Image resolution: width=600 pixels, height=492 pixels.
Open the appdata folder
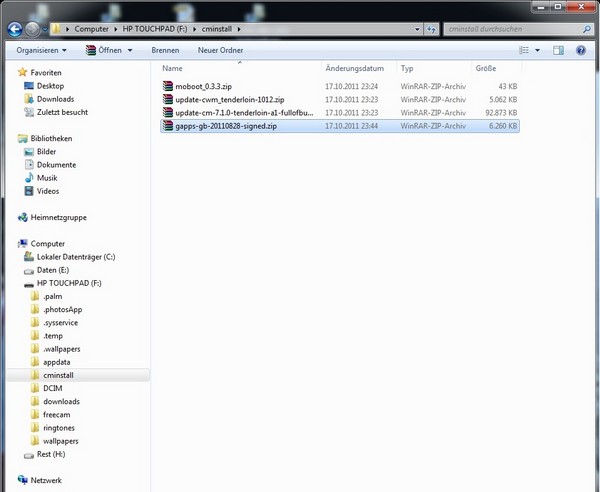click(57, 362)
